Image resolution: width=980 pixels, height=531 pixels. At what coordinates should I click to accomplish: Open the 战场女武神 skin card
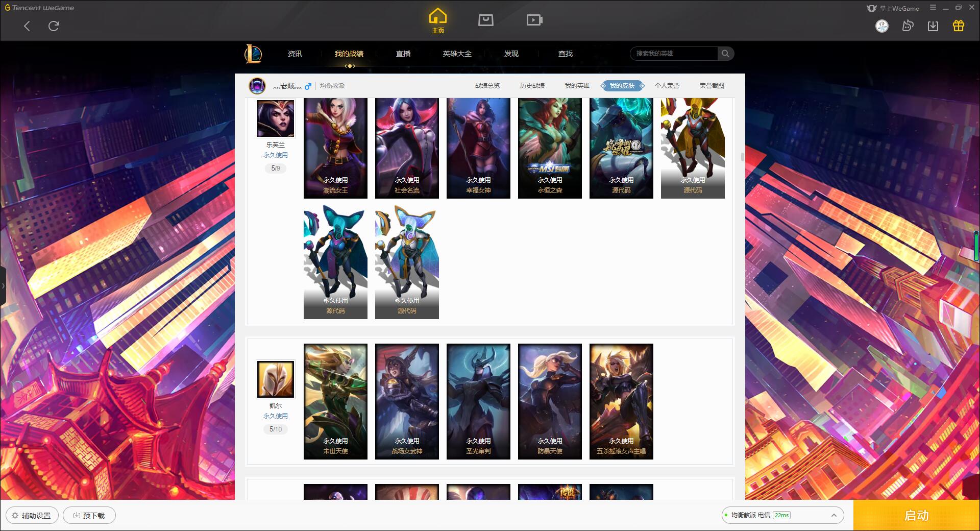click(407, 401)
